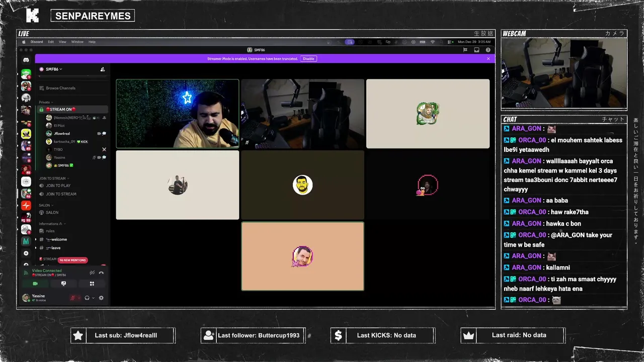Open the checkpoint flag icon in title bar
The width and height of the screenshot is (644, 362).
[x=465, y=50]
